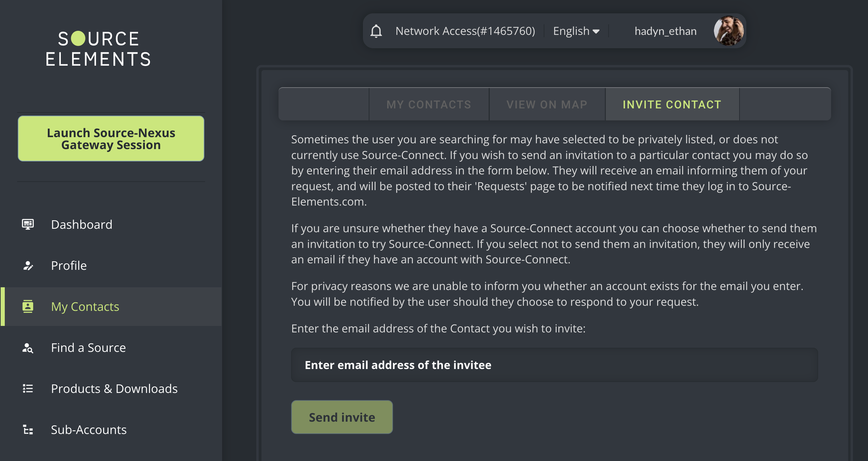Viewport: 868px width, 461px height.
Task: Open the English language dropdown
Action: coord(576,31)
